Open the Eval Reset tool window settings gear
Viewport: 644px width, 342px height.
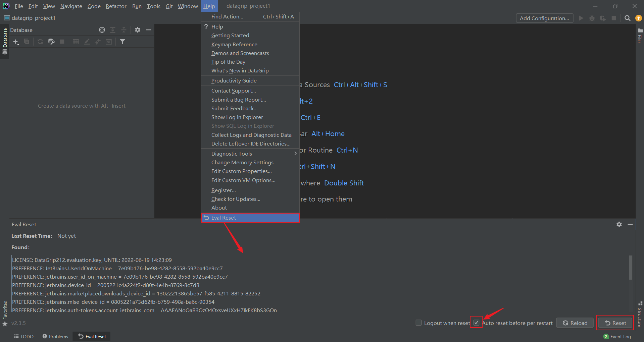point(619,224)
